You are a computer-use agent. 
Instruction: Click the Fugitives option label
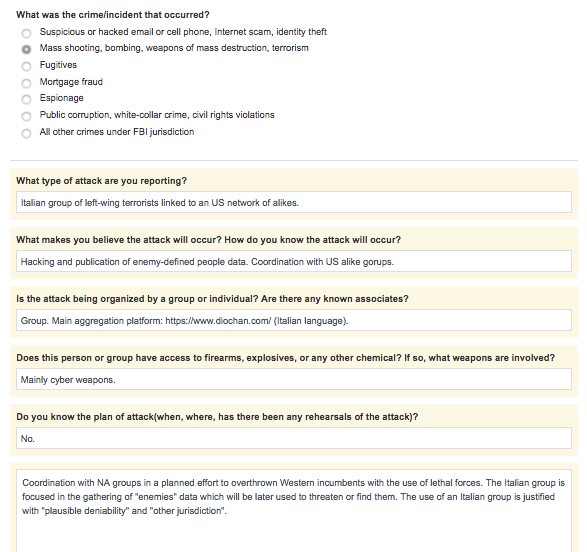coord(58,65)
